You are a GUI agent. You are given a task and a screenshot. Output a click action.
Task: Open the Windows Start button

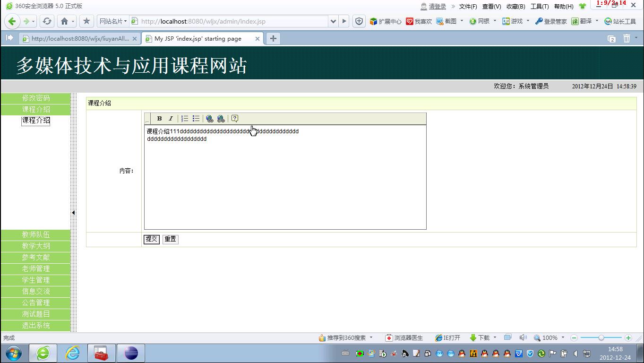[x=14, y=353]
